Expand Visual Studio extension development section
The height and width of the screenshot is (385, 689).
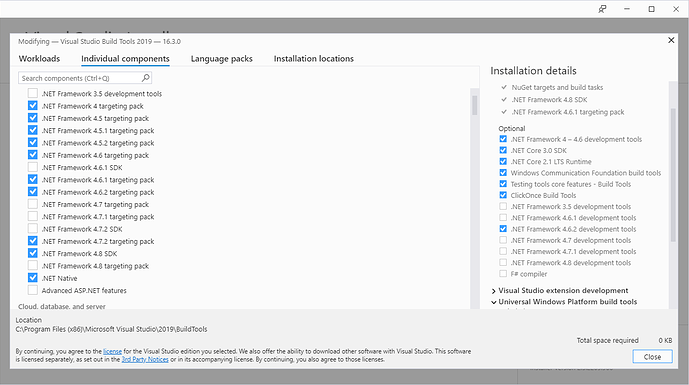493,291
